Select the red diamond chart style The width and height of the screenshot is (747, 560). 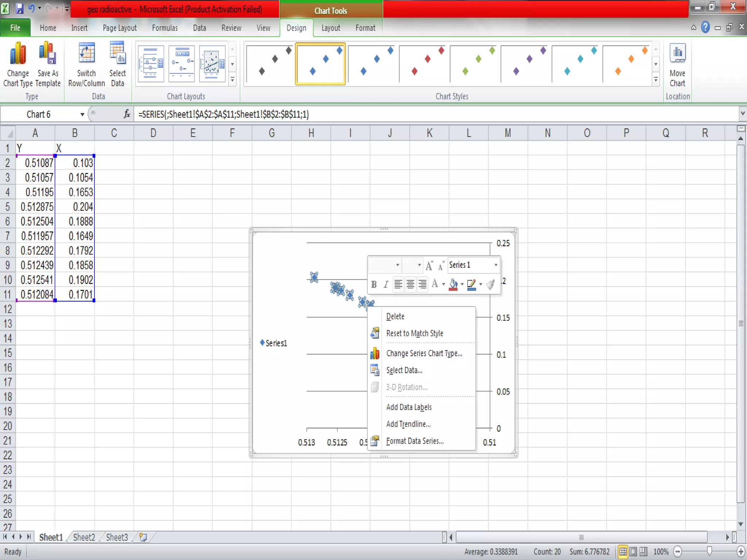pos(423,64)
